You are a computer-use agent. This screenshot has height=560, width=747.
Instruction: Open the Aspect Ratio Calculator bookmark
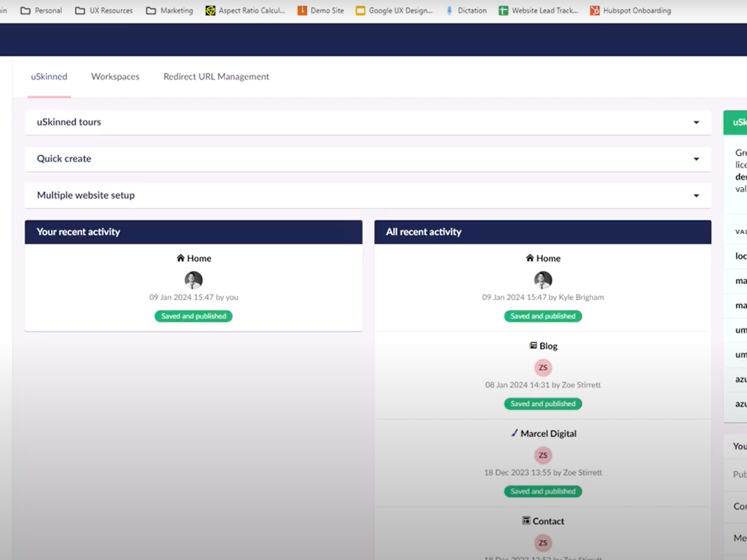pyautogui.click(x=246, y=10)
